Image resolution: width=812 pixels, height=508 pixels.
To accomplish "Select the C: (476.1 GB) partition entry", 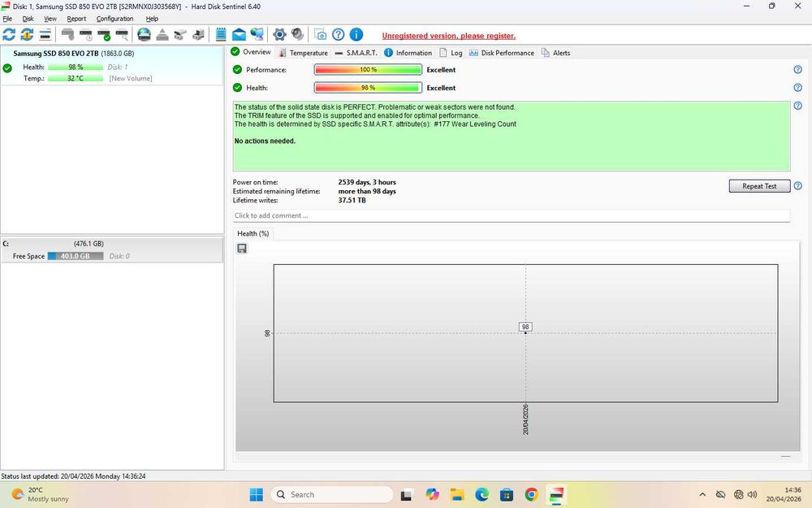I will (112, 250).
